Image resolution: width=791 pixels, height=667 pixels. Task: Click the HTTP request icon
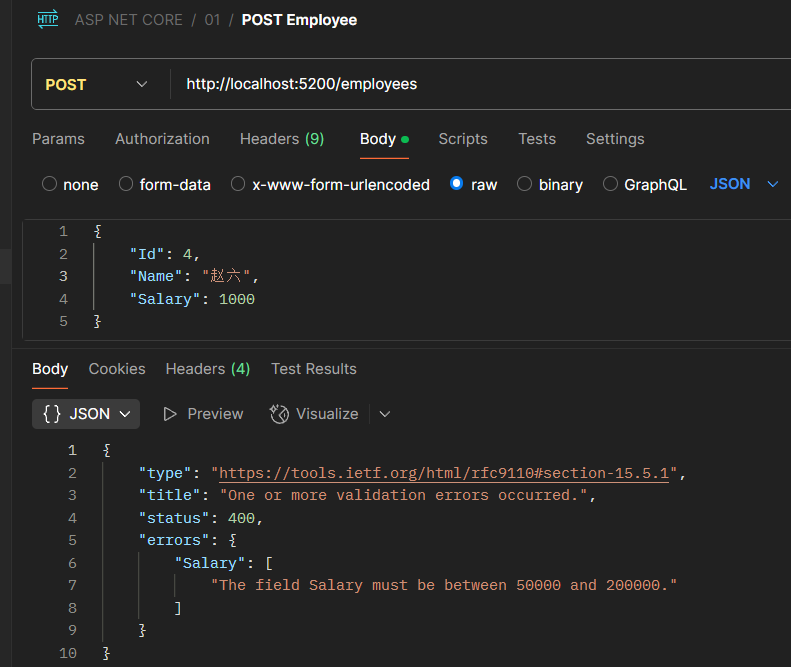pos(47,20)
